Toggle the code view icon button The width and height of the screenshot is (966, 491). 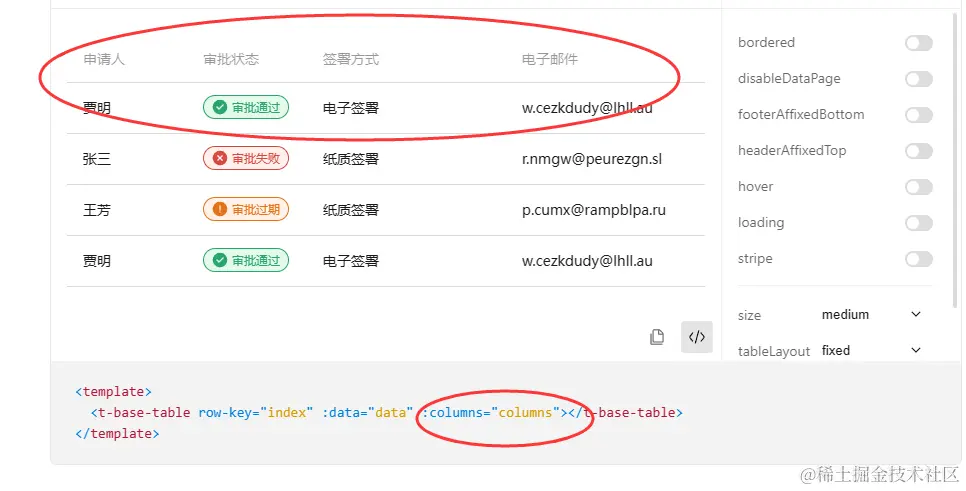(697, 337)
